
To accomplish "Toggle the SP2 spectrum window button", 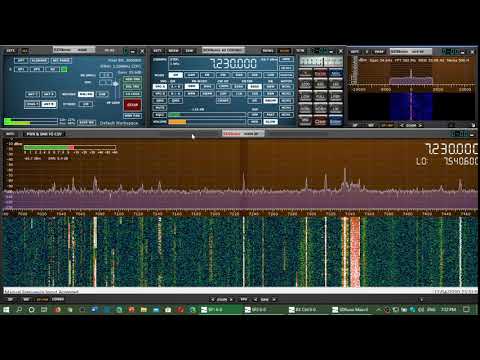I will click(37, 69).
